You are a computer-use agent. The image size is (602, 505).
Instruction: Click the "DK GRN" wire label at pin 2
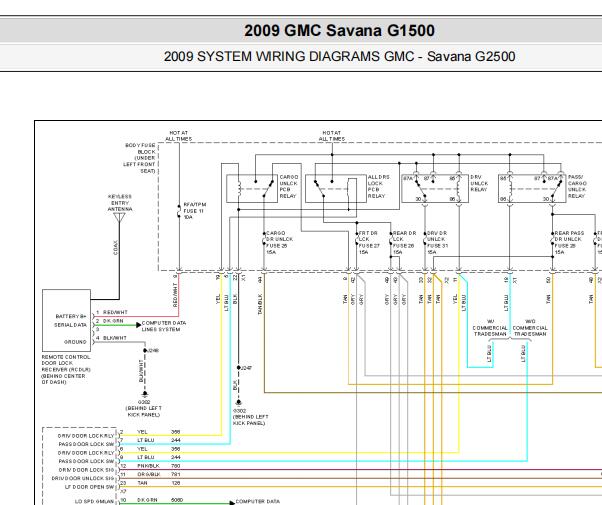pos(113,321)
